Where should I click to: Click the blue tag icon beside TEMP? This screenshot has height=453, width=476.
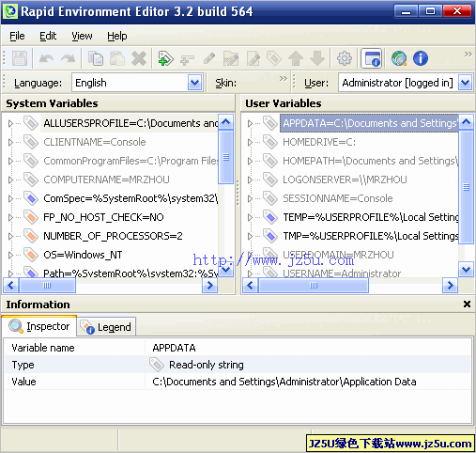coord(270,217)
